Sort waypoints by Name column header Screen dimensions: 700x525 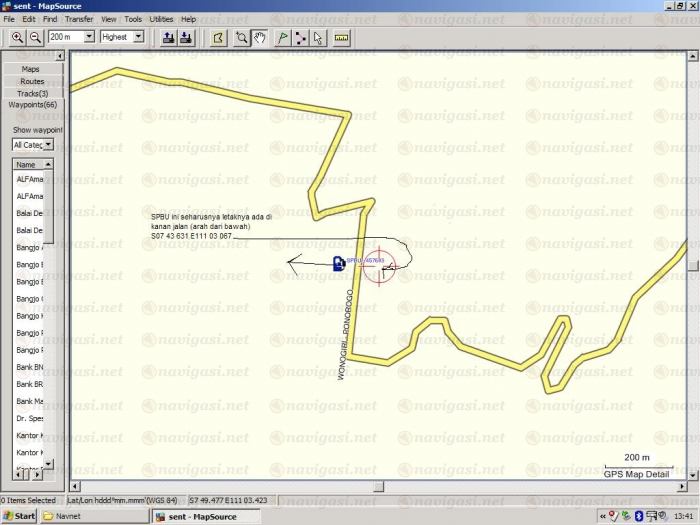pyautogui.click(x=26, y=164)
